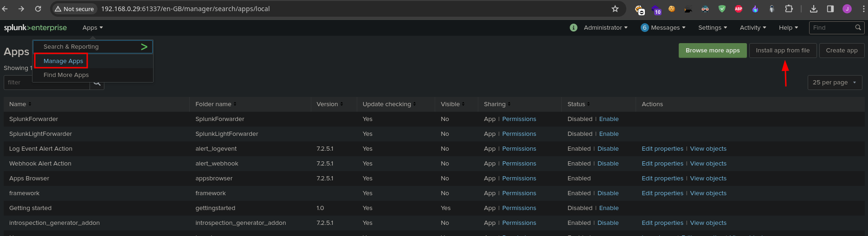Open the Help dropdown

tap(788, 28)
